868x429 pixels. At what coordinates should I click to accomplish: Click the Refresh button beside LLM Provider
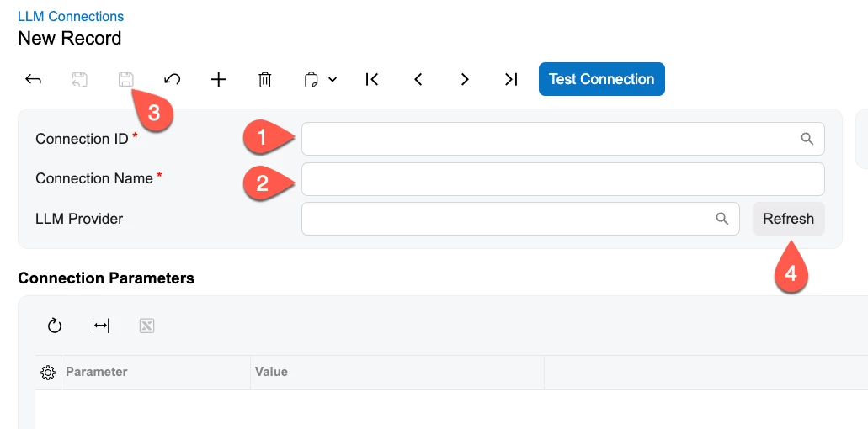pos(788,219)
